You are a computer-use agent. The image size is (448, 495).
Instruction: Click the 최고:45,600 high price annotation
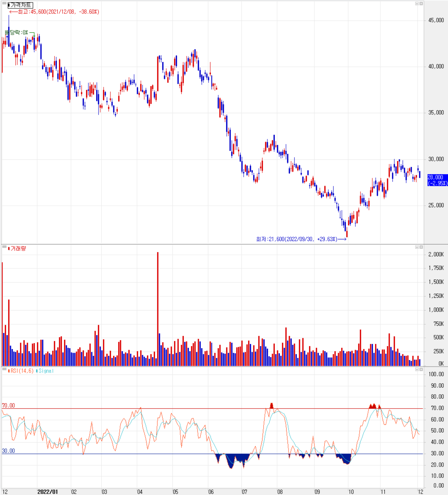pos(54,12)
